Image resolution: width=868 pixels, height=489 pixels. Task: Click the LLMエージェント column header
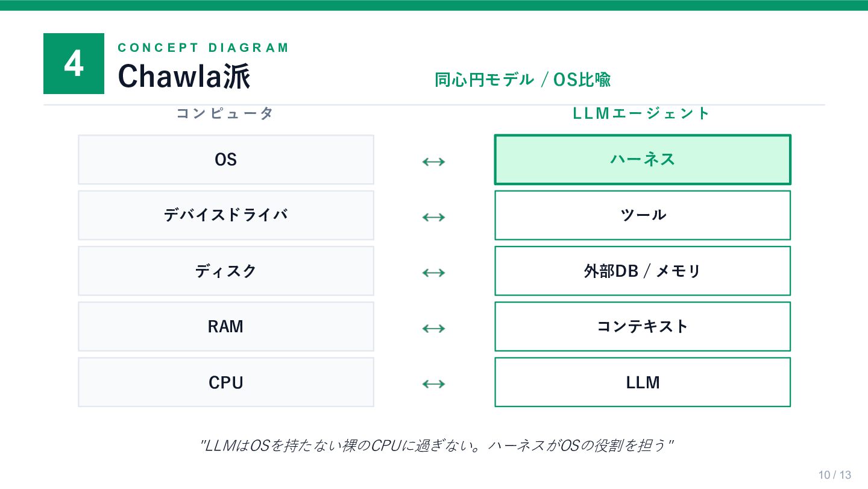click(642, 113)
